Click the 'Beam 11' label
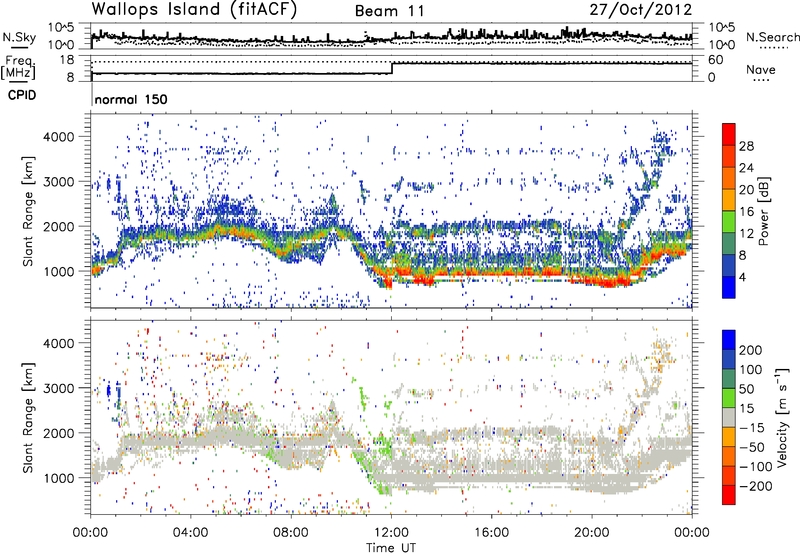Image resolution: width=800 pixels, height=554 pixels. click(x=390, y=11)
